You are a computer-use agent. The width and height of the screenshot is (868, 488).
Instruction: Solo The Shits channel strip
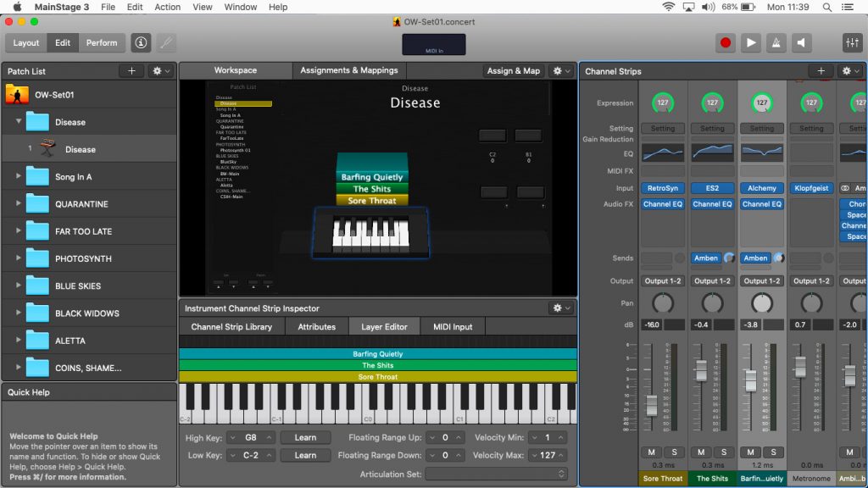click(724, 452)
